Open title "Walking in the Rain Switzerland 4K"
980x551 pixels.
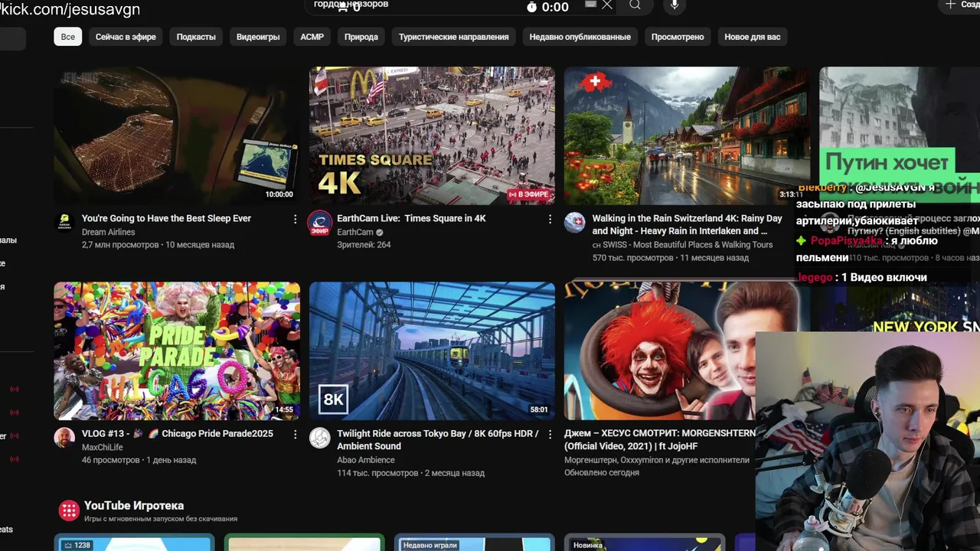tap(687, 224)
